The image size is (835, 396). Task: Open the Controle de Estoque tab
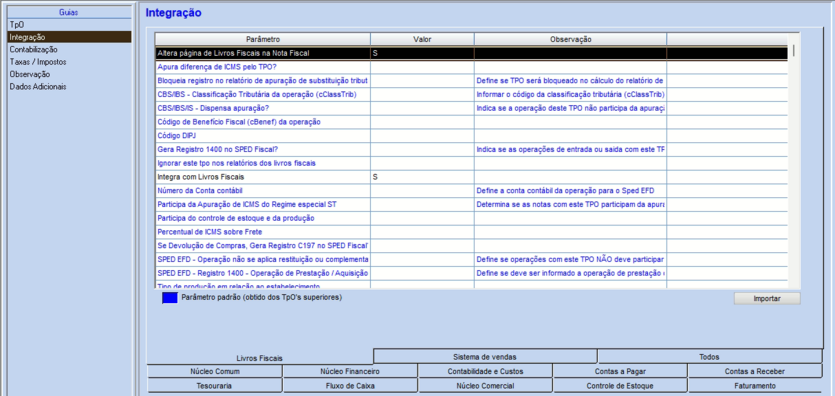[x=620, y=386]
